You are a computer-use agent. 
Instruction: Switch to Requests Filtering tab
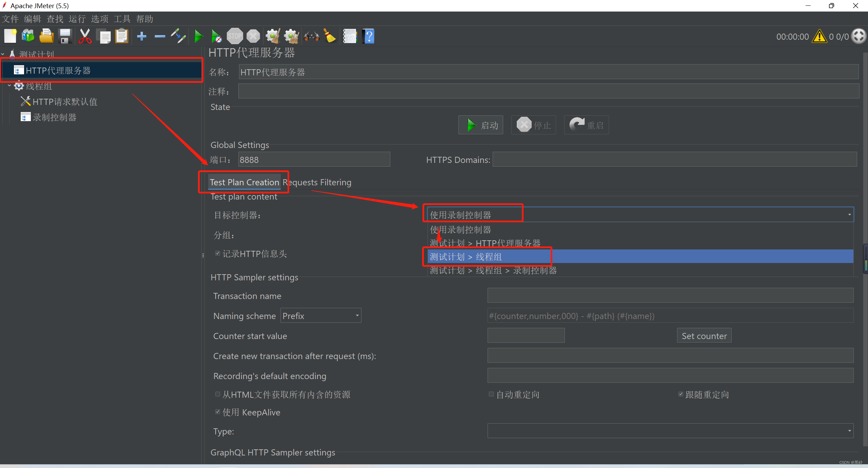coord(317,182)
